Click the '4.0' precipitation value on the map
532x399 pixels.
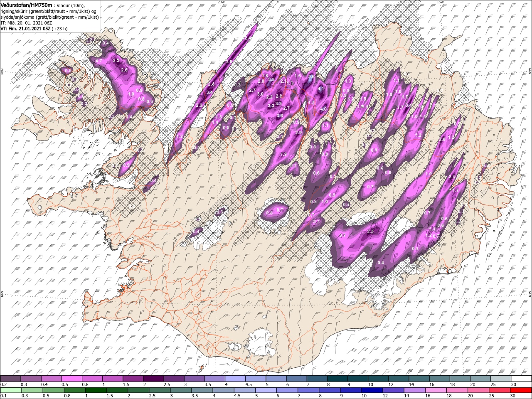click(x=324, y=109)
